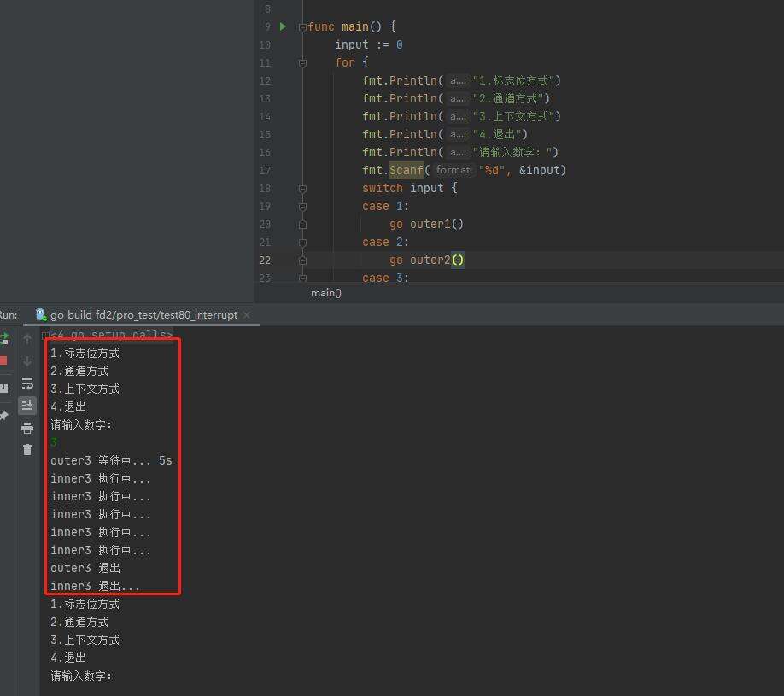This screenshot has height=696, width=784.
Task: Click 'input := 0' on line 10
Action: click(x=369, y=44)
